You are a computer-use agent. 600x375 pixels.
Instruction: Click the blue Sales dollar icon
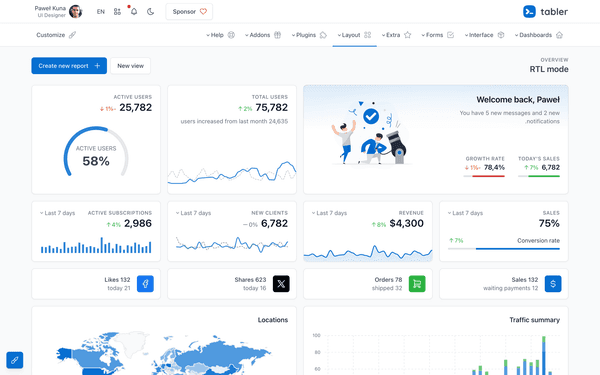[x=553, y=284]
